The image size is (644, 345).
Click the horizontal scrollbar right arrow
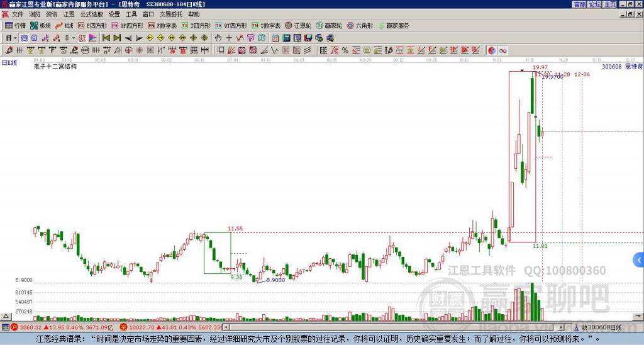562,327
